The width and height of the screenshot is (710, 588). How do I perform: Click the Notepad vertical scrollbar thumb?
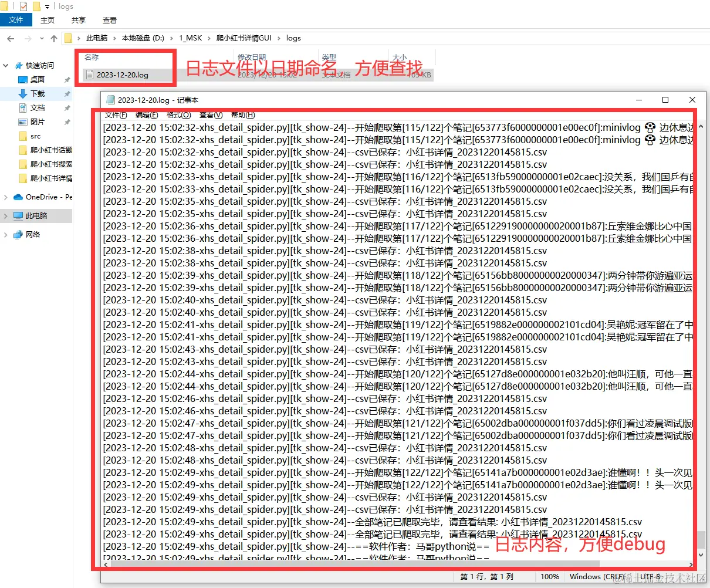701,540
